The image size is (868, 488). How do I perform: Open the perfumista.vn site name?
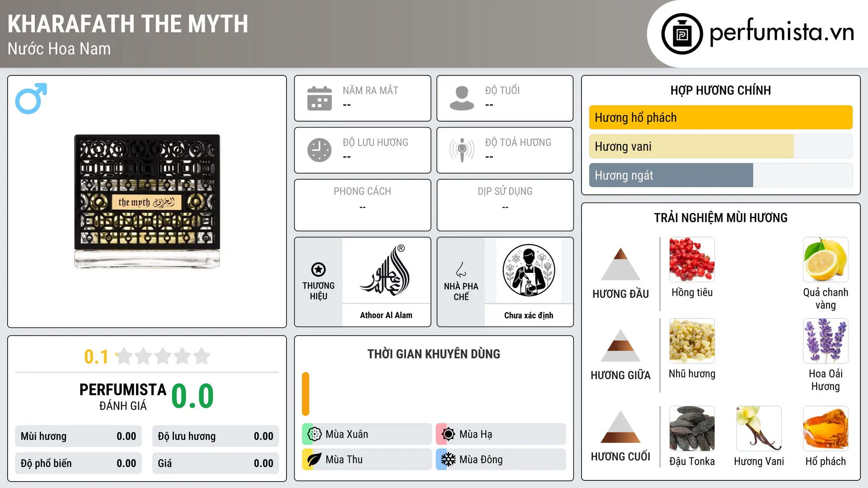tap(782, 32)
